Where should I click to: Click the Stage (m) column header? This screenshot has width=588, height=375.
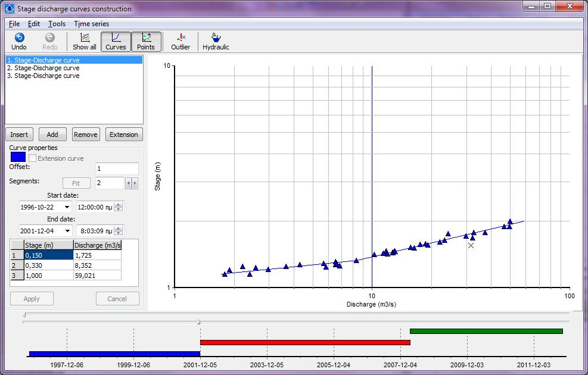(x=49, y=245)
